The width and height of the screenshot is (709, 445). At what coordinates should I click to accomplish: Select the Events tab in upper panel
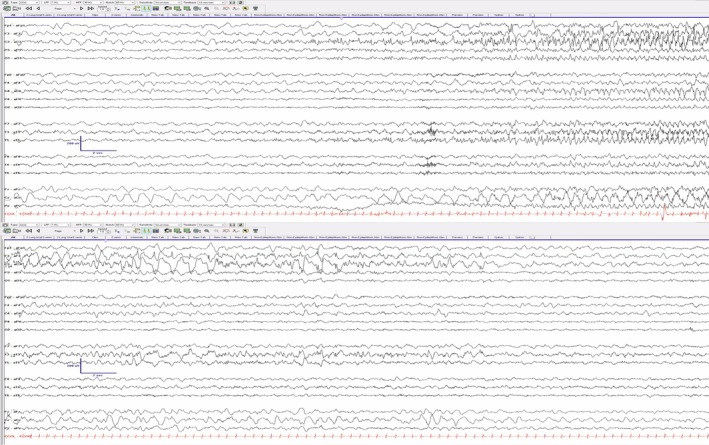point(116,15)
